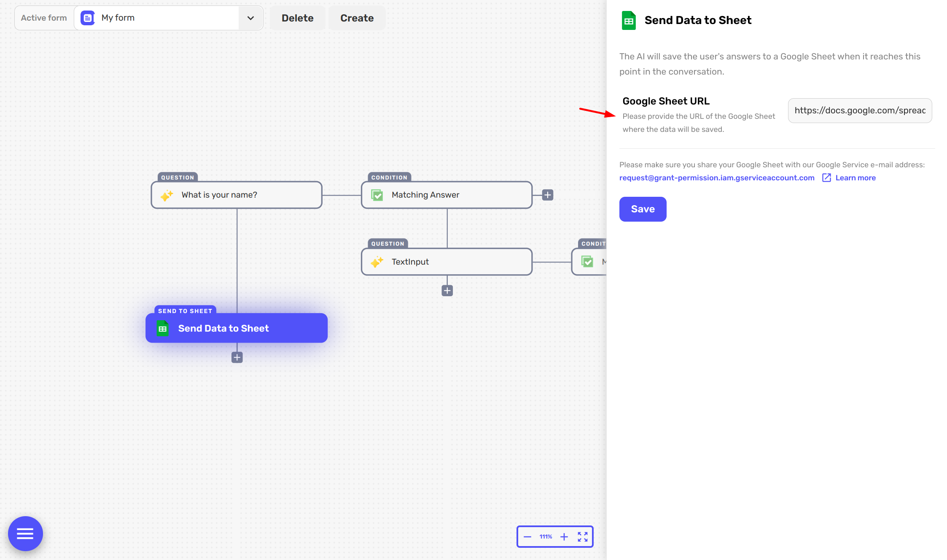Adjust zoom level using minus button
Screen dimensions: 947x560
[x=527, y=537]
